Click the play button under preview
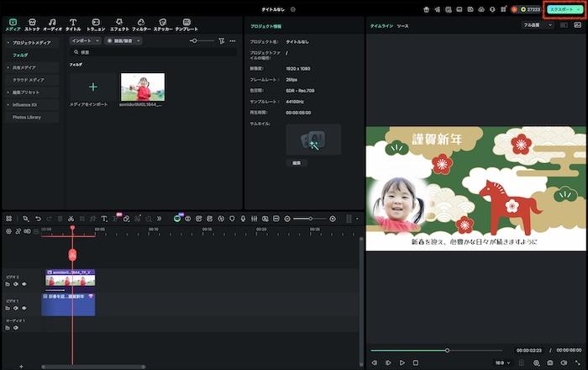The width and height of the screenshot is (588, 370). 402,362
